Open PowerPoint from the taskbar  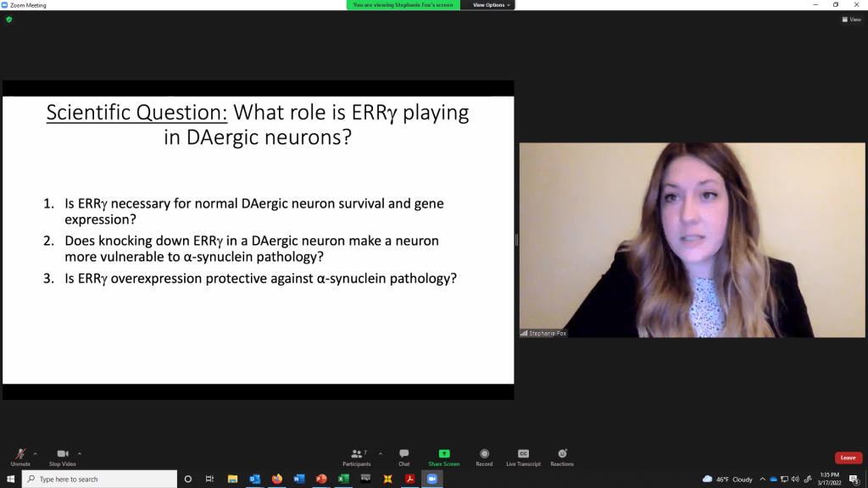click(x=321, y=479)
